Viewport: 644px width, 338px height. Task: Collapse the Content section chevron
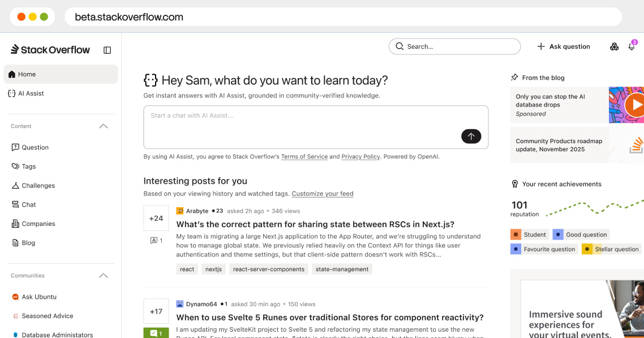tap(104, 126)
